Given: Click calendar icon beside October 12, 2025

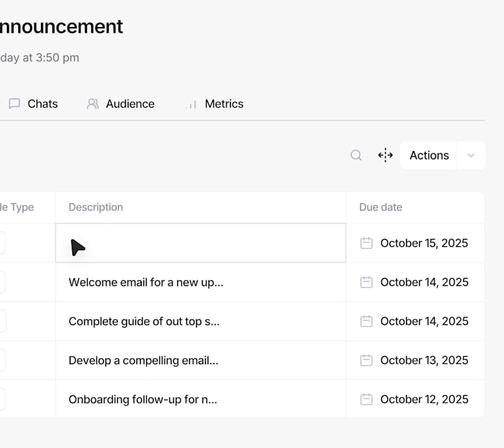Looking at the screenshot, I should point(366,399).
